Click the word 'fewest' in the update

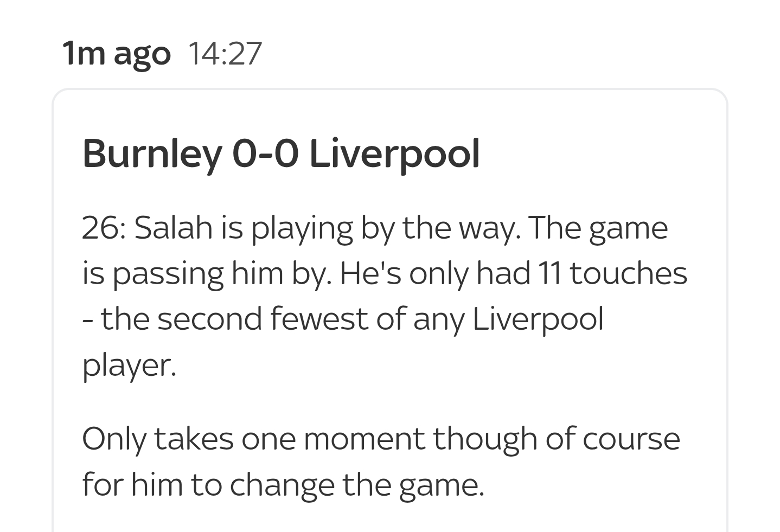click(x=319, y=319)
